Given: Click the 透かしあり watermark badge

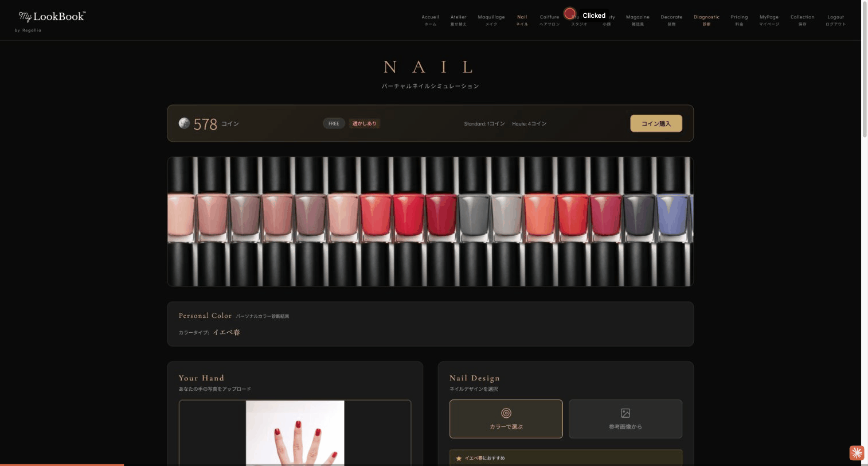Looking at the screenshot, I should pos(365,123).
